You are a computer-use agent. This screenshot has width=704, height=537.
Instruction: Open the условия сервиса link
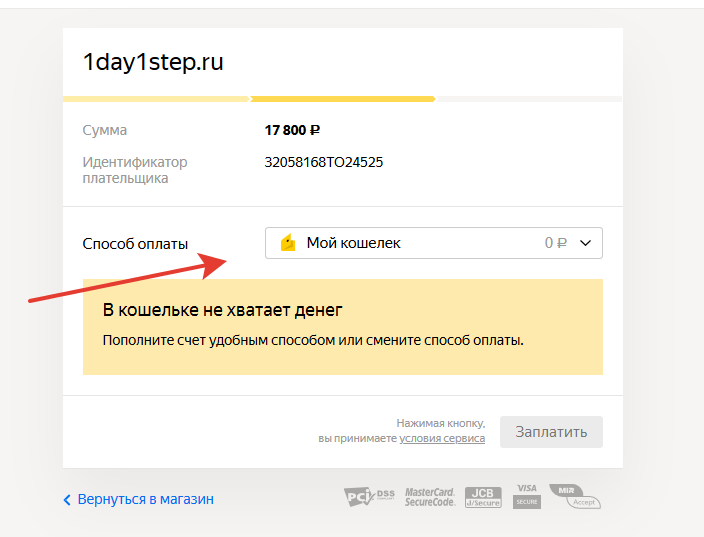point(442,438)
